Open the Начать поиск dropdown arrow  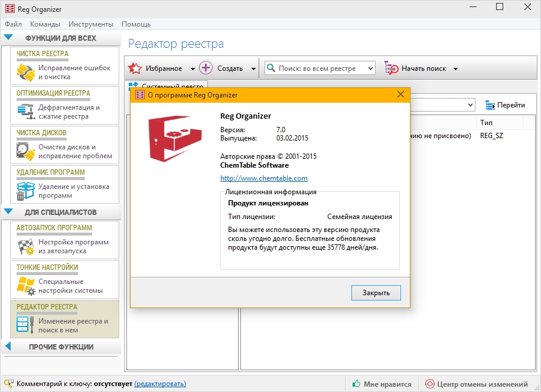click(x=455, y=68)
